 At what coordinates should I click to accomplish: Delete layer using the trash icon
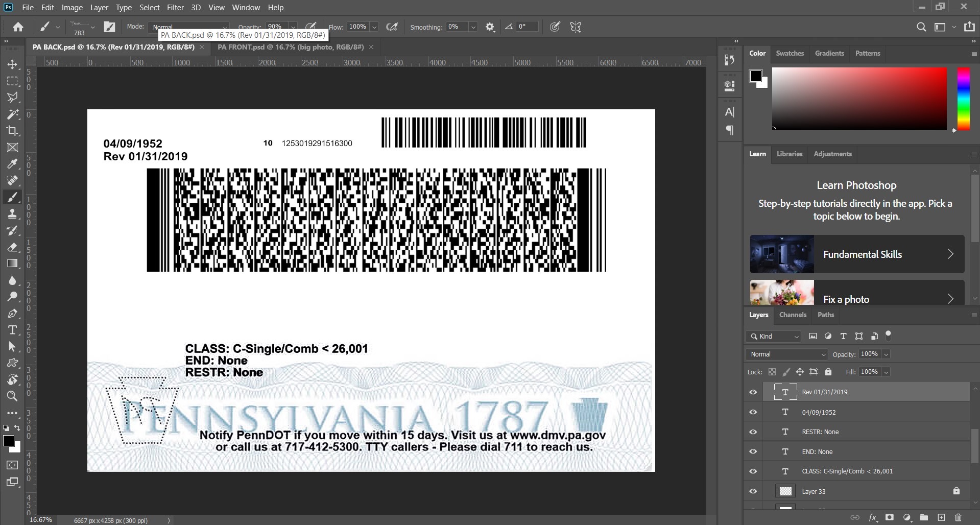click(958, 517)
